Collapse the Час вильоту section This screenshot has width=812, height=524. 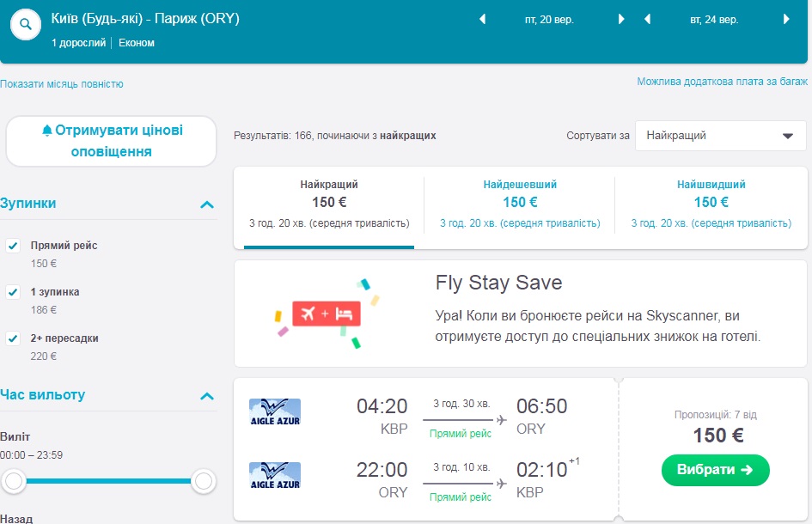click(x=206, y=396)
